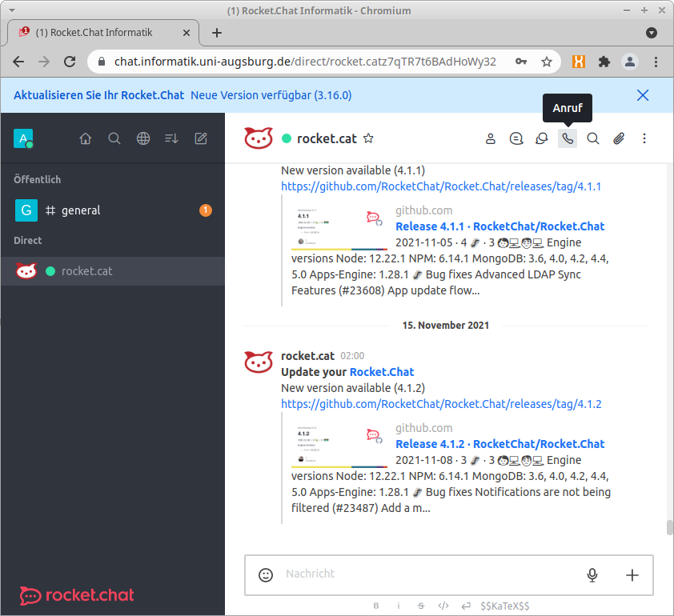This screenshot has height=616, width=674.
Task: Record audio message with microphone icon
Action: (x=592, y=574)
